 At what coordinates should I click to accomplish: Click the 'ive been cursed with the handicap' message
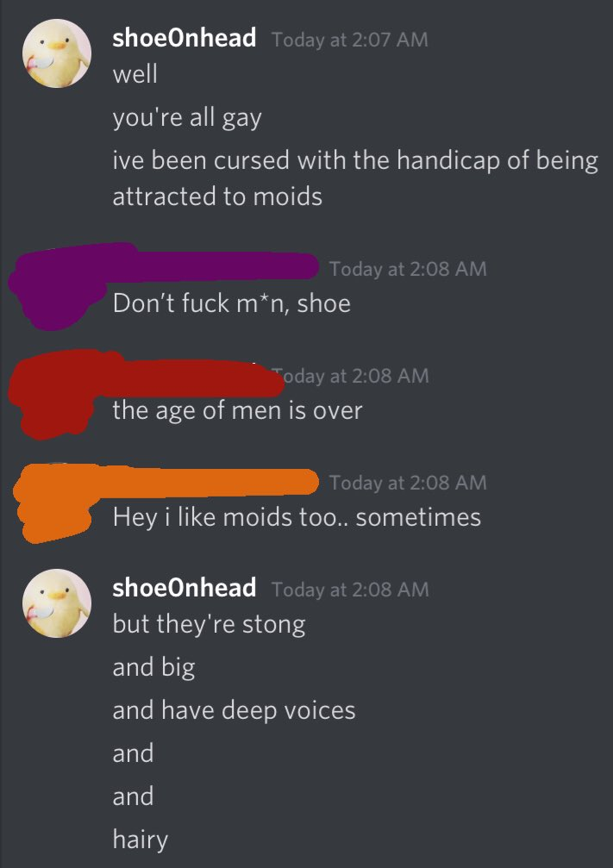tap(355, 178)
